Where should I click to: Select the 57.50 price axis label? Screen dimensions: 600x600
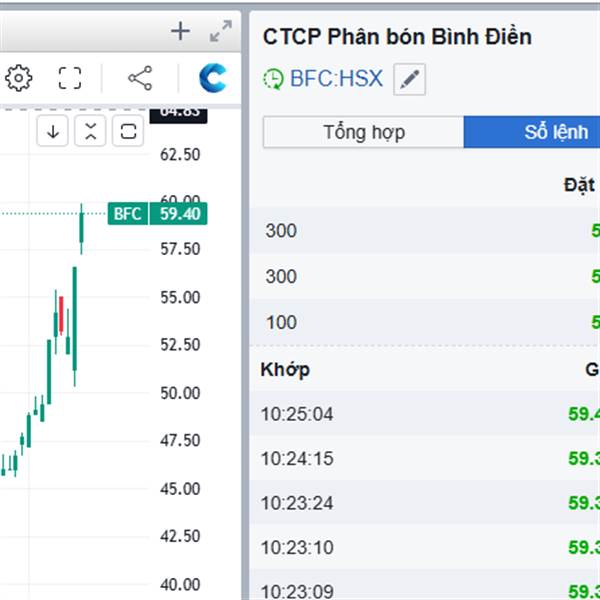(x=180, y=249)
